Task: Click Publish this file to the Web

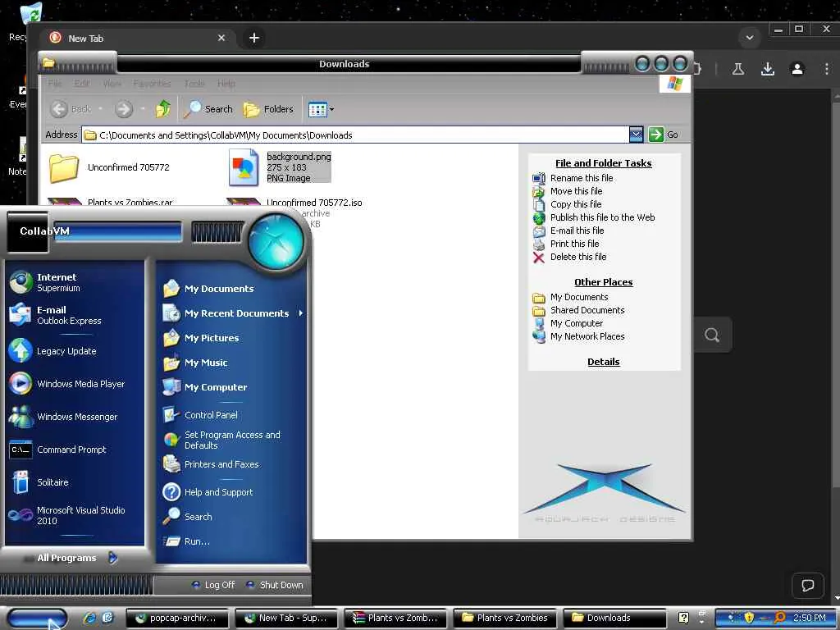Action: tap(602, 217)
